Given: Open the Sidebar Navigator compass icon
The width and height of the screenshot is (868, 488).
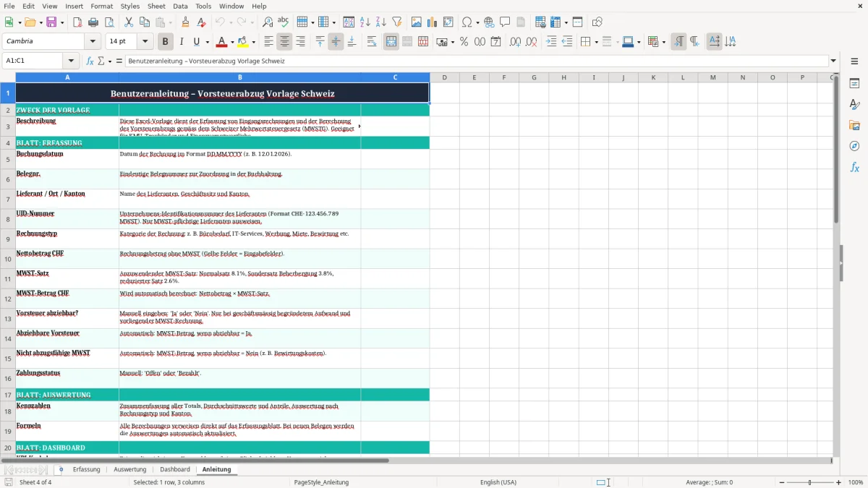Looking at the screenshot, I should point(854,147).
